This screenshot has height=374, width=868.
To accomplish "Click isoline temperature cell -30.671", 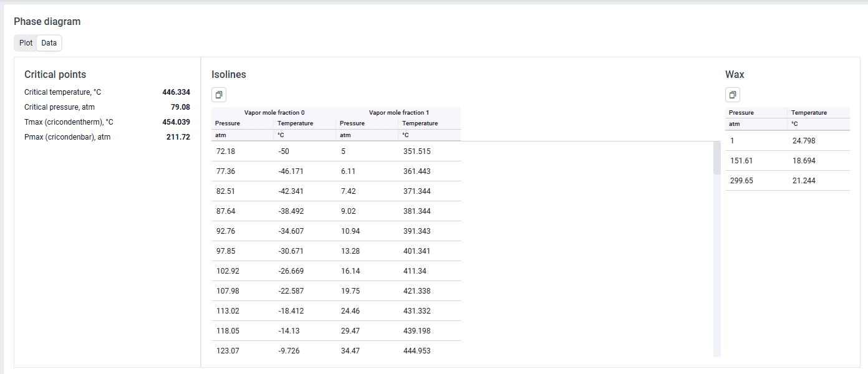I will [305, 251].
